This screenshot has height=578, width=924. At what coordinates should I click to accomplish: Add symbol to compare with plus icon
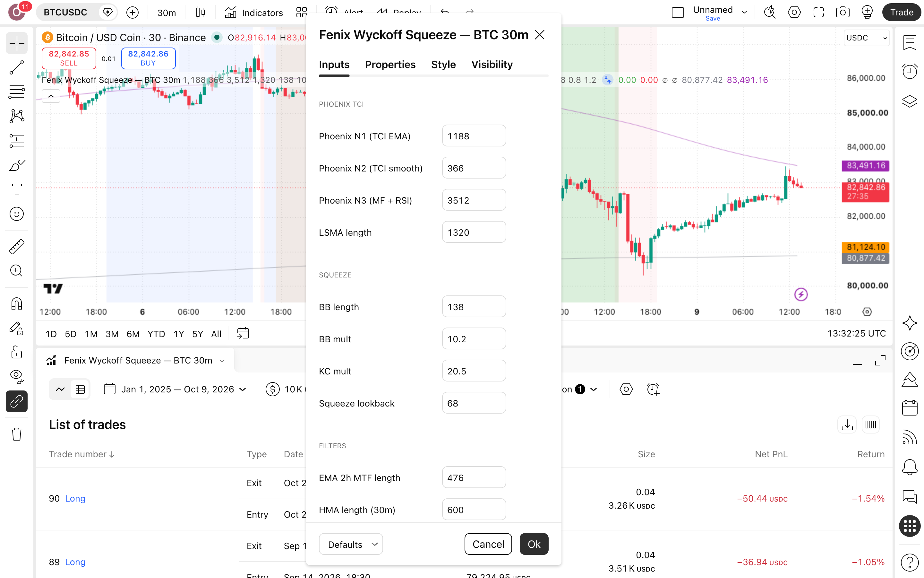point(133,13)
